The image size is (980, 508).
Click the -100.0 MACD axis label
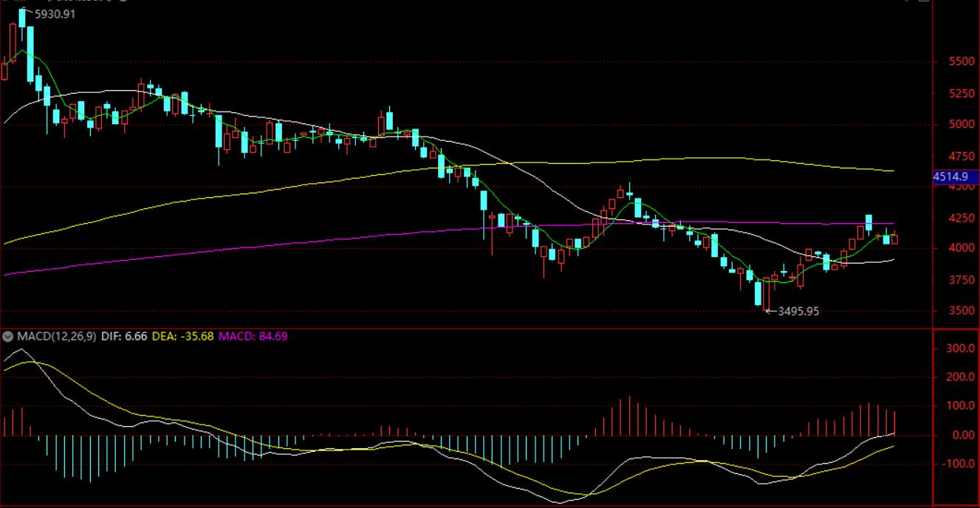(959, 464)
